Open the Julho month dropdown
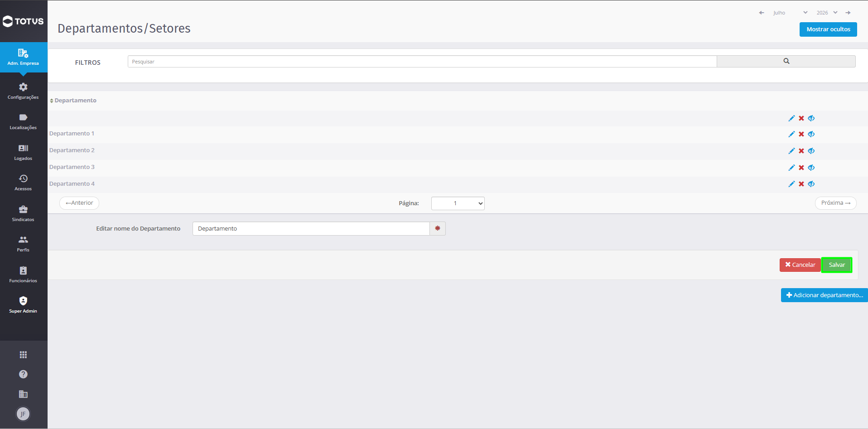 (x=790, y=13)
